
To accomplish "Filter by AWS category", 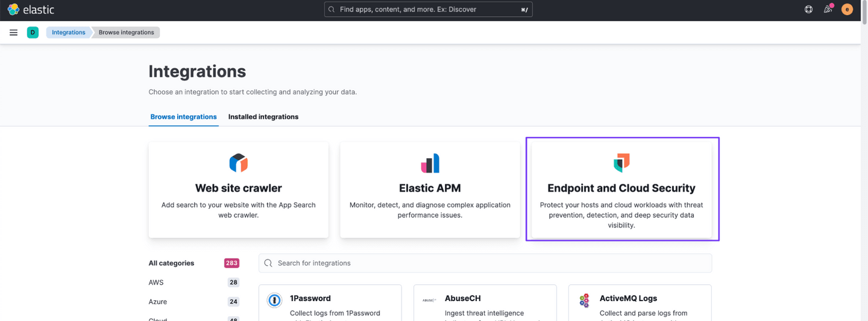I will click(156, 282).
